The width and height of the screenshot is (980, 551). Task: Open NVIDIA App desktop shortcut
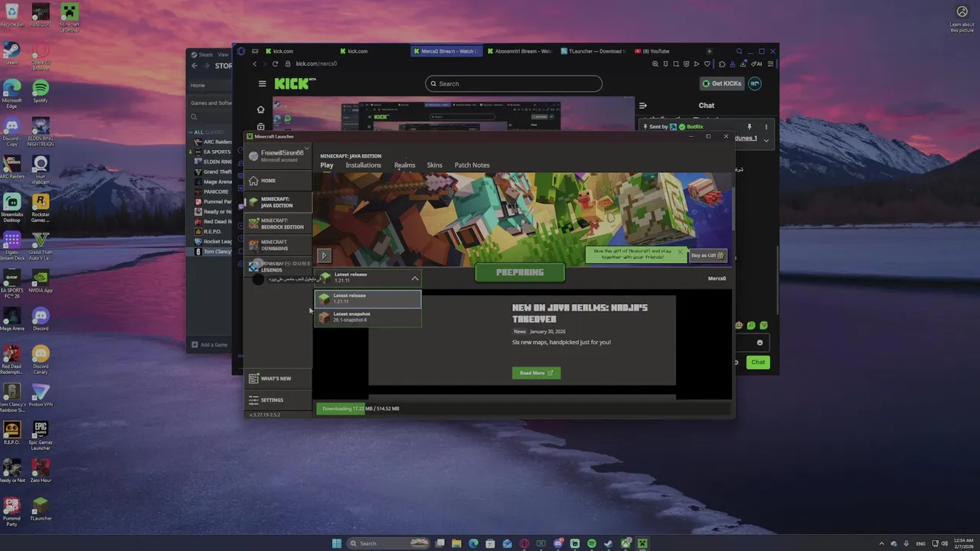click(41, 282)
